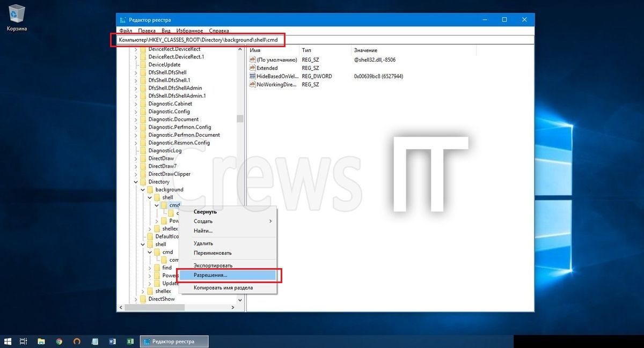Select the Diagnostic.Perfmon.Document key
This screenshot has height=348, width=644.
(184, 135)
